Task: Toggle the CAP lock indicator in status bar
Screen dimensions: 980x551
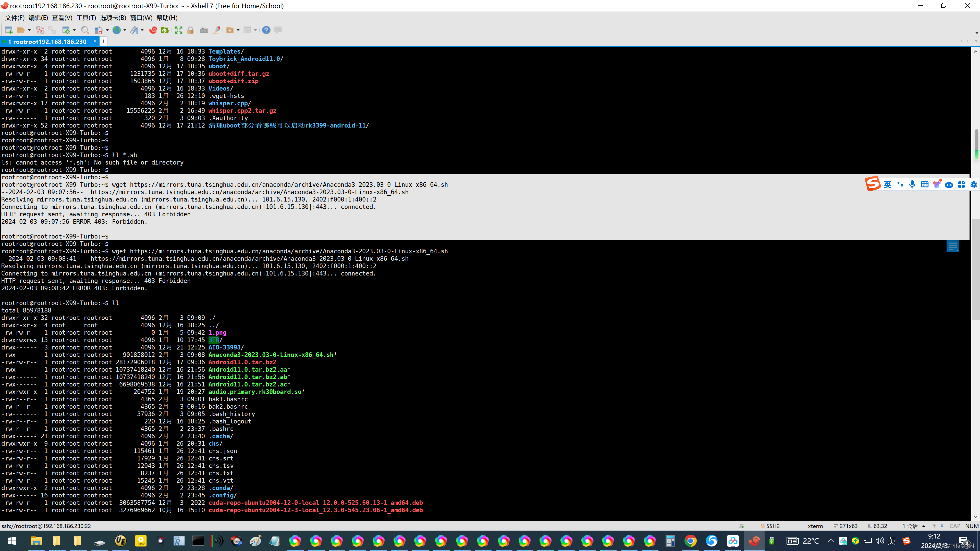Action: (x=957, y=525)
